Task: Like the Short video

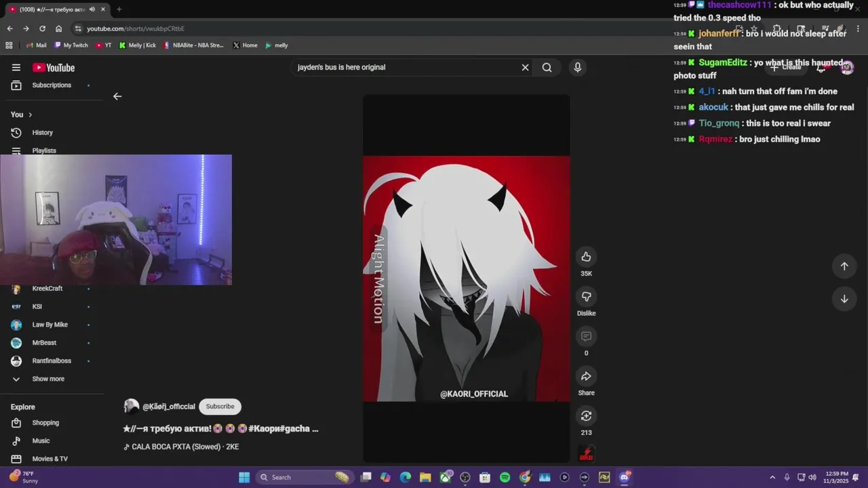Action: [587, 256]
